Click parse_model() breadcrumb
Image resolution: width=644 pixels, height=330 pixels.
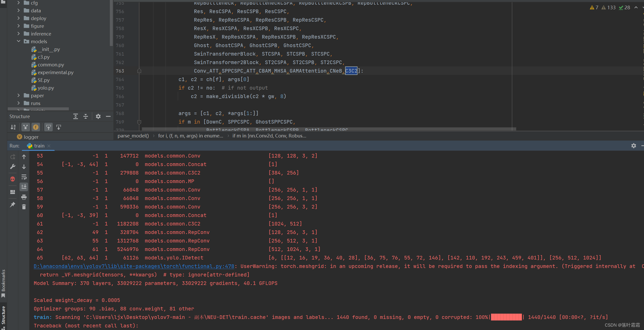pos(133,136)
